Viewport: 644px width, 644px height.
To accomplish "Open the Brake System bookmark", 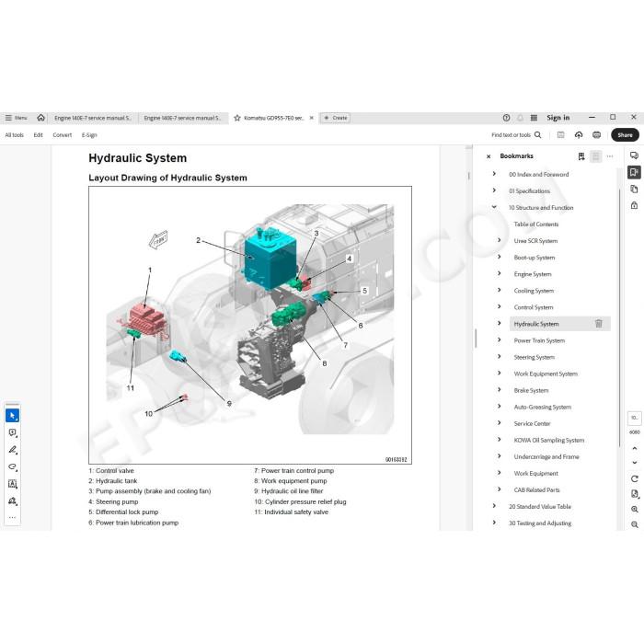I will (x=531, y=390).
